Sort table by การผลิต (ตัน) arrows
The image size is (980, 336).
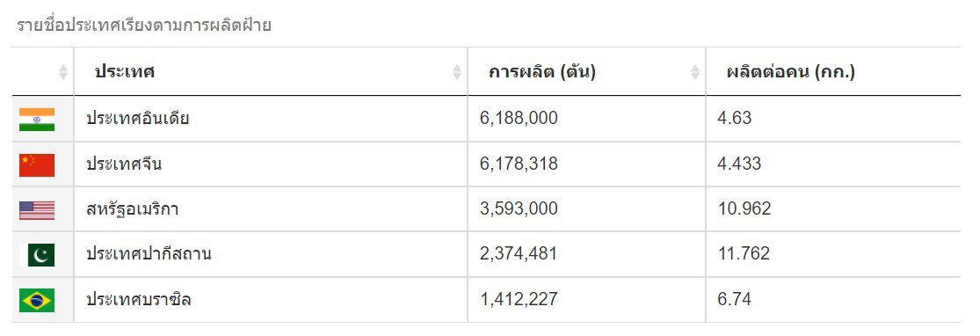[x=695, y=72]
